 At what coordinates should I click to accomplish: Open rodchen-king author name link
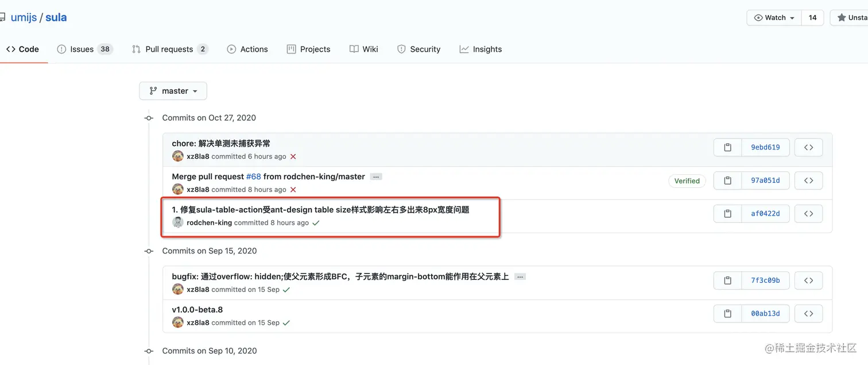coord(209,223)
